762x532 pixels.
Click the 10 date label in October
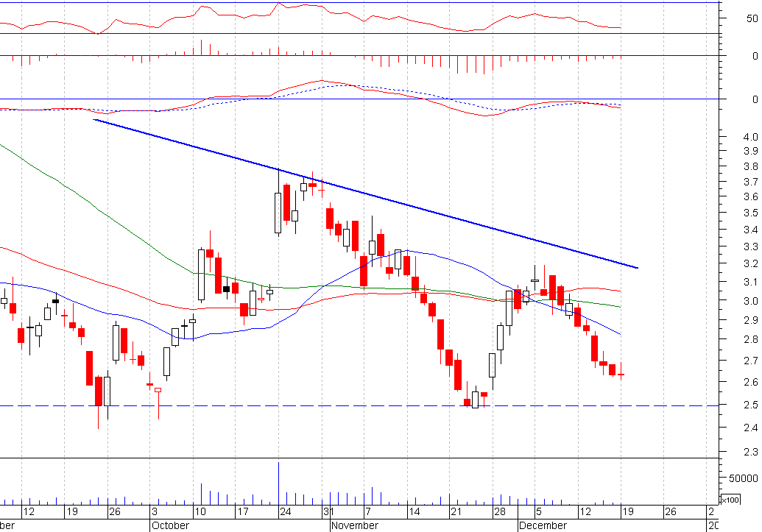coord(200,511)
